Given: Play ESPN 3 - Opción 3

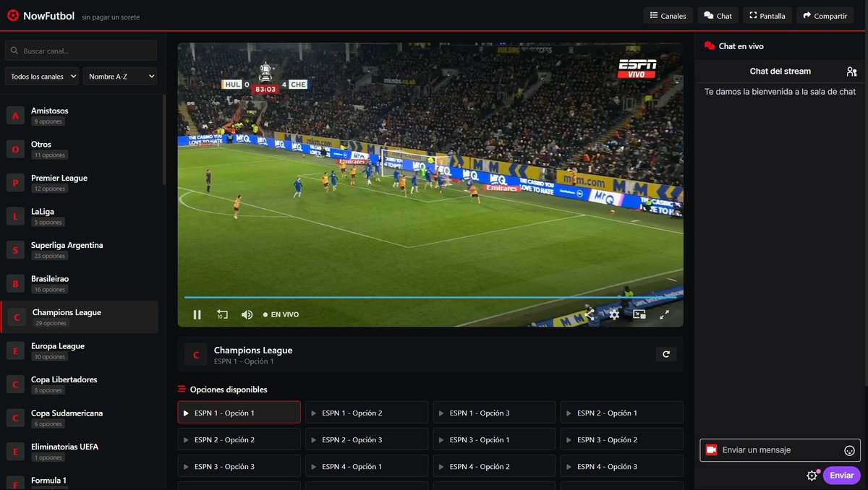Looking at the screenshot, I should 239,466.
